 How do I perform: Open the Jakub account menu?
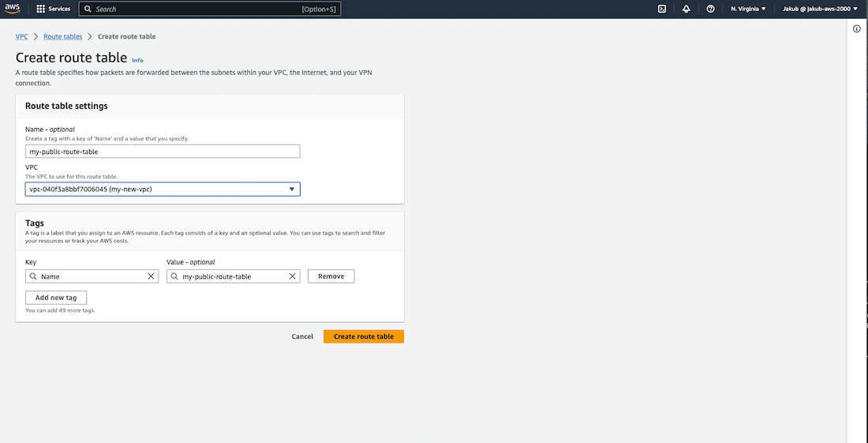pyautogui.click(x=820, y=9)
